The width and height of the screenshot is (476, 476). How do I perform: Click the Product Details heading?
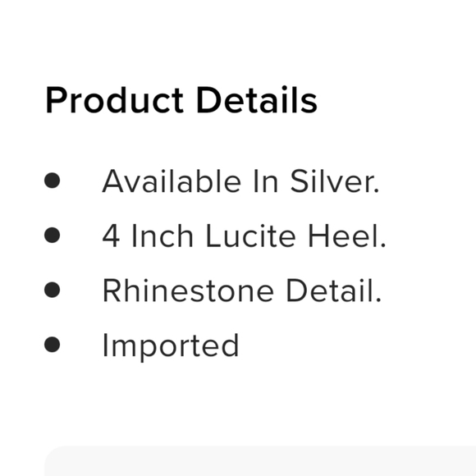click(x=181, y=100)
